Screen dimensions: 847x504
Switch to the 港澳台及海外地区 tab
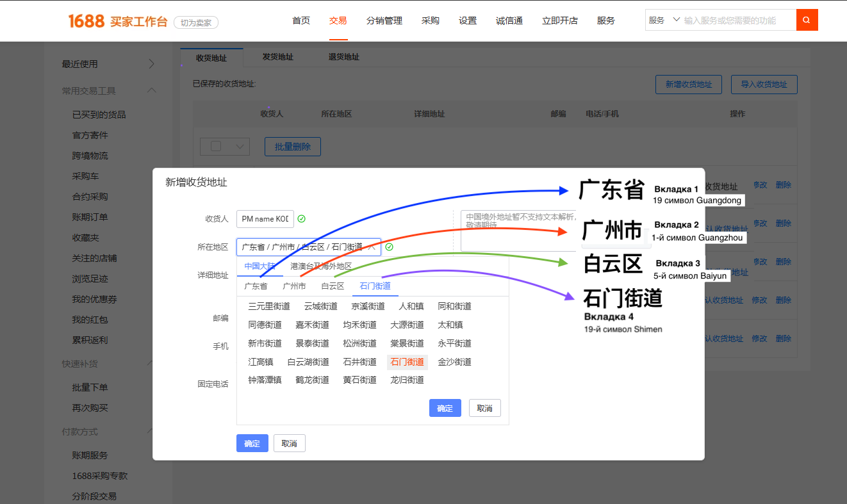tap(320, 266)
